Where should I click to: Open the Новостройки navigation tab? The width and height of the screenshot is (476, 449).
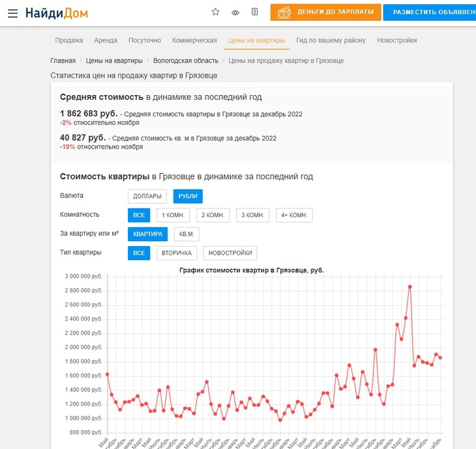[396, 40]
